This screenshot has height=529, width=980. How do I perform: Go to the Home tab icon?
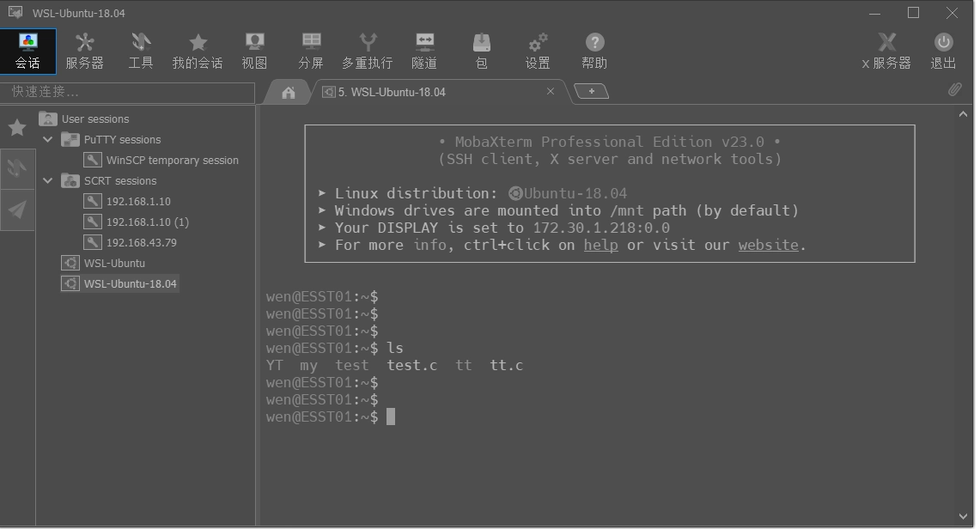pyautogui.click(x=288, y=93)
